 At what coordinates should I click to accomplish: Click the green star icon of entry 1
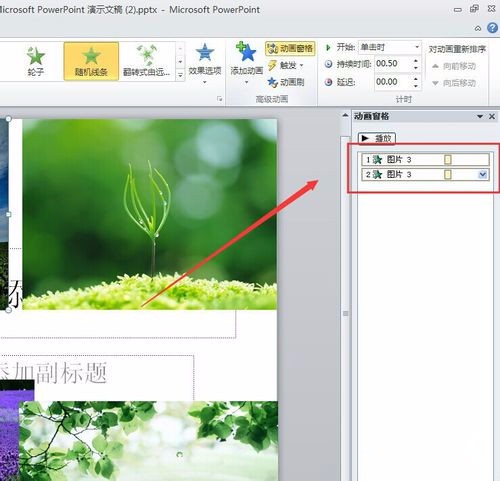point(377,160)
